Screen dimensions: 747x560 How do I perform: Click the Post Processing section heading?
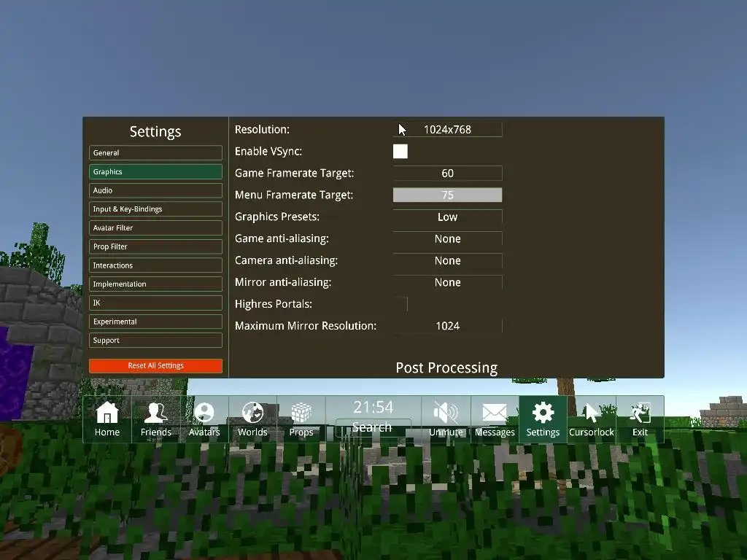tap(446, 368)
